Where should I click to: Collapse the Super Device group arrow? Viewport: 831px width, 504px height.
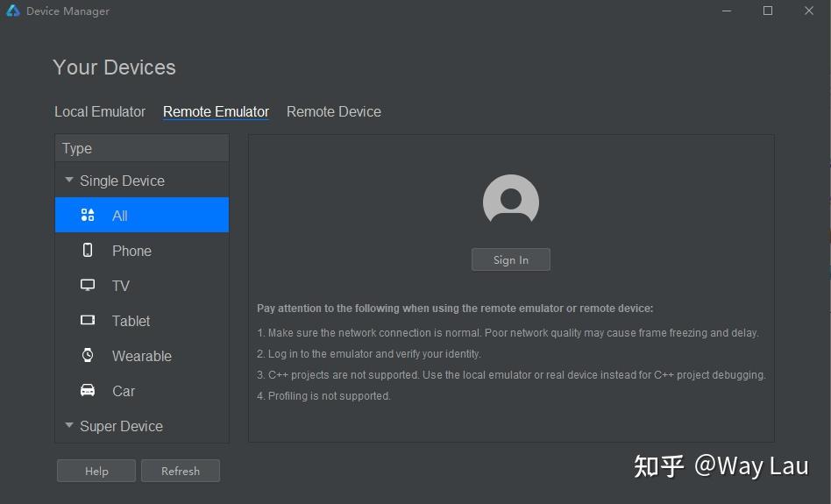point(69,426)
